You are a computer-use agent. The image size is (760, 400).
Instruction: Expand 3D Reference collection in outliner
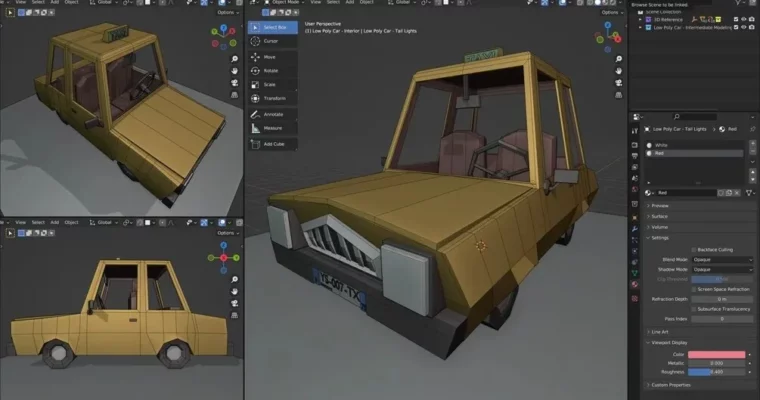pyautogui.click(x=641, y=20)
